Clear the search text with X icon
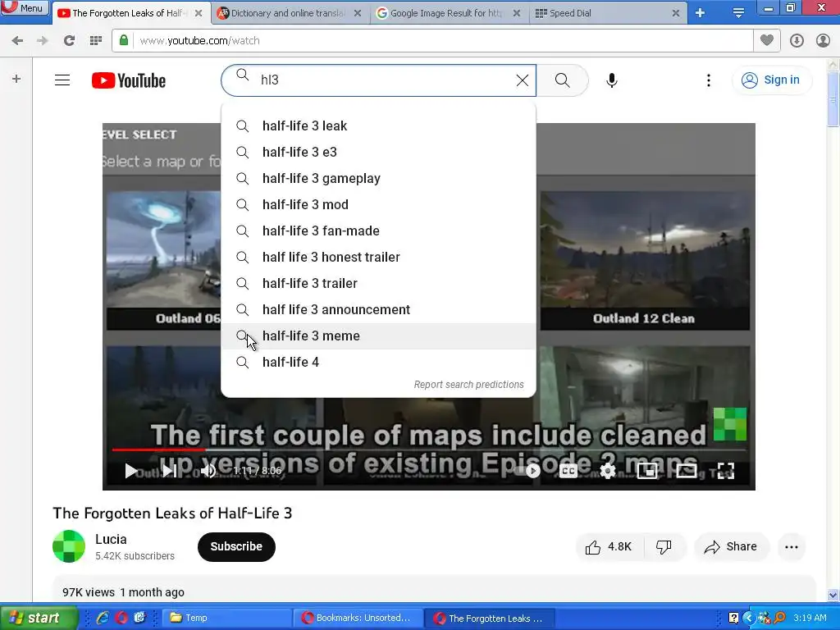 [x=522, y=80]
